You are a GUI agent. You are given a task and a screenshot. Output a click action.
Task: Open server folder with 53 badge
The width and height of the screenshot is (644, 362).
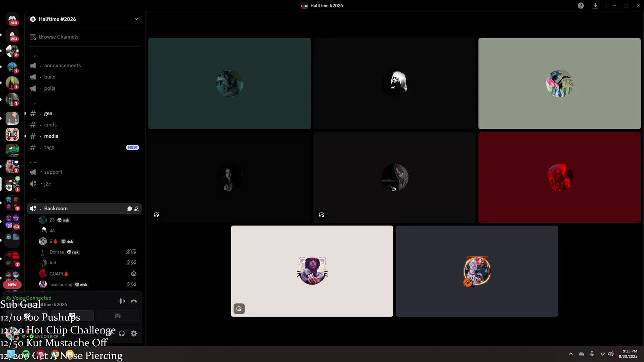(12, 222)
